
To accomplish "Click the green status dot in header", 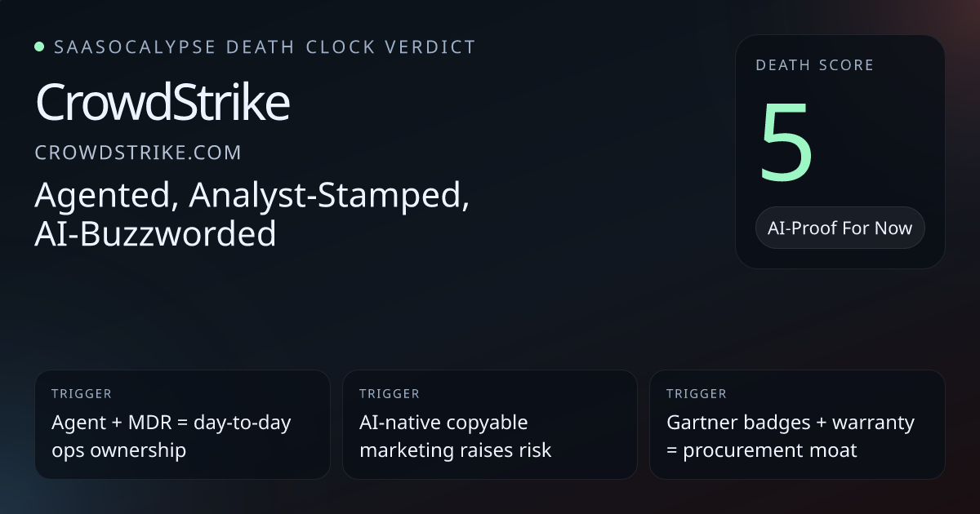I will [x=39, y=47].
